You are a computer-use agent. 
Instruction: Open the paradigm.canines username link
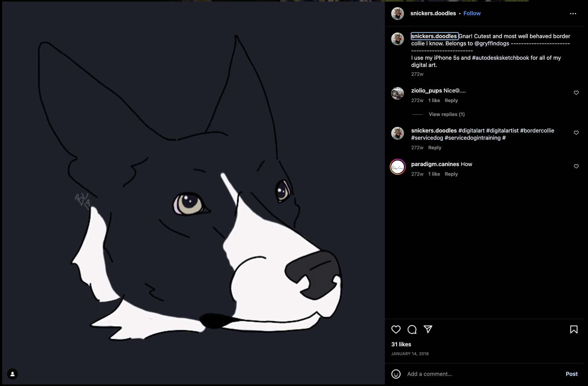(x=435, y=164)
